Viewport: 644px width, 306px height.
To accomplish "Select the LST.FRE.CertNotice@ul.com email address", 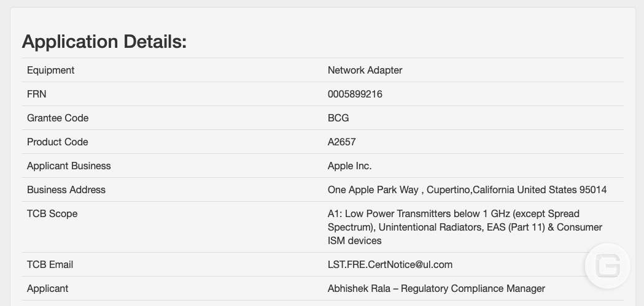I will pos(390,264).
